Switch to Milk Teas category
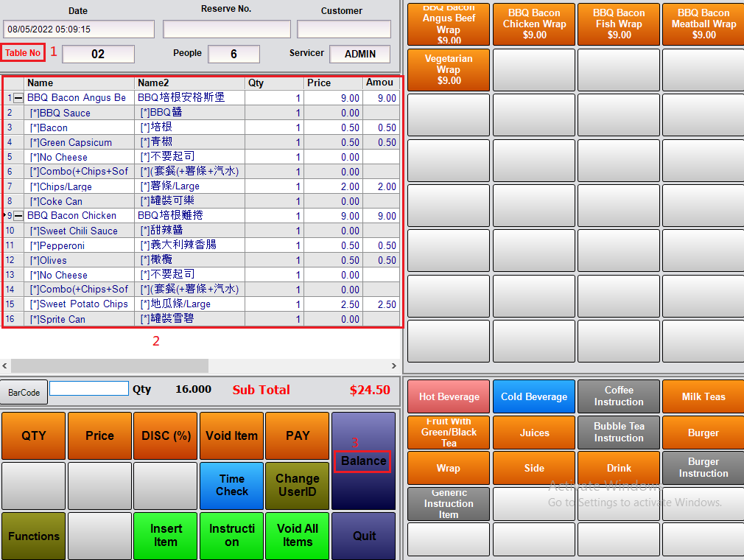This screenshot has width=744, height=560. click(x=703, y=396)
